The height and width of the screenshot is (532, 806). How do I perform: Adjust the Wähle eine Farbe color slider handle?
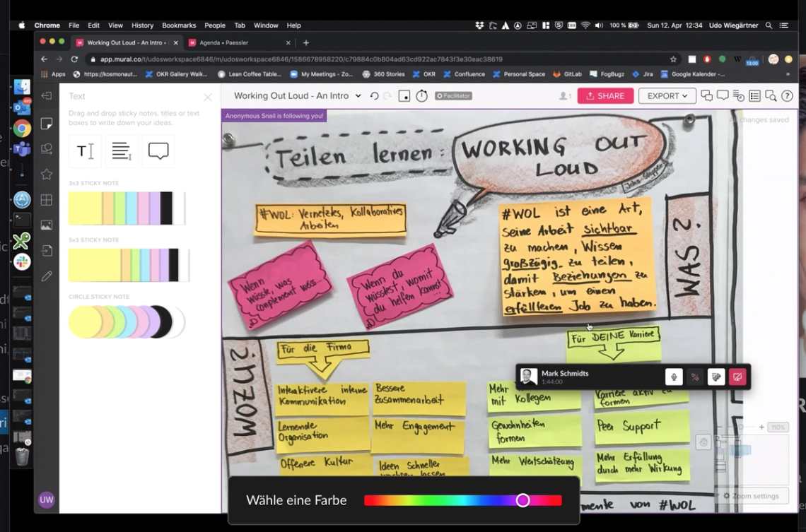click(x=522, y=500)
